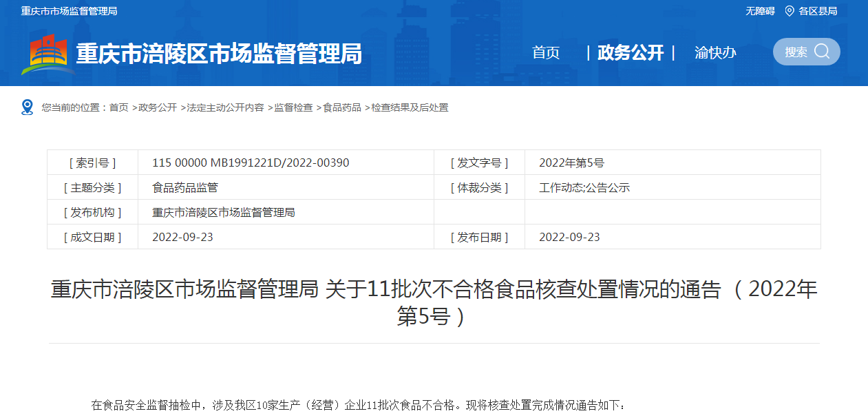
Task: Open 检查结果及后处置 breadcrumb link
Action: (x=410, y=107)
